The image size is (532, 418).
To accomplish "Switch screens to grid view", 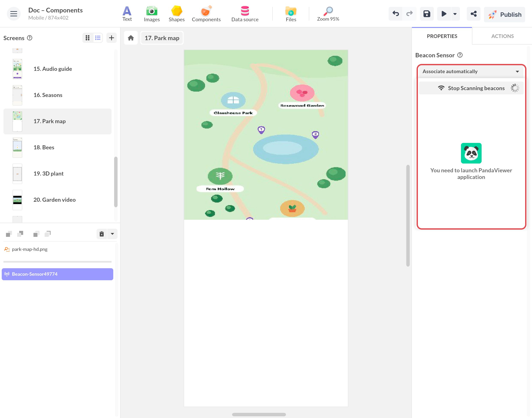I will click(88, 38).
